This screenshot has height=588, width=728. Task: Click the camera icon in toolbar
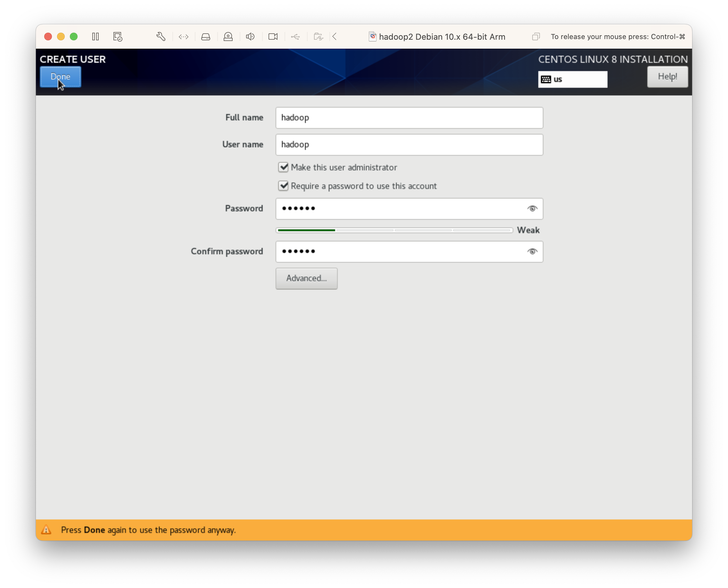(273, 37)
